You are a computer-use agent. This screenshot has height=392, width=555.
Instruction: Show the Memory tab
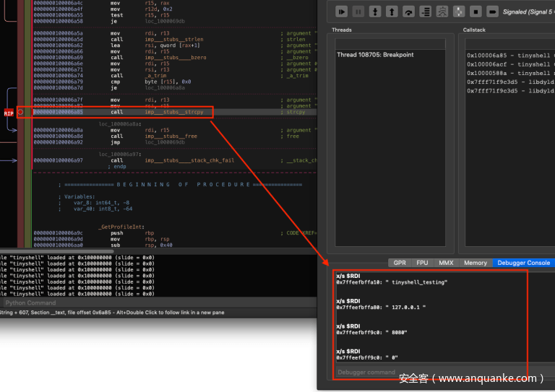click(x=475, y=263)
